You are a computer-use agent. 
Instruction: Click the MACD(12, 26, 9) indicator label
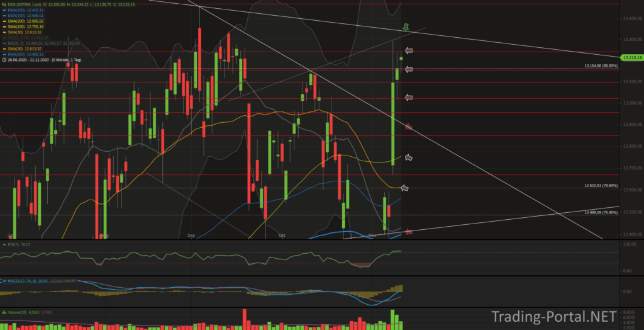(21, 281)
